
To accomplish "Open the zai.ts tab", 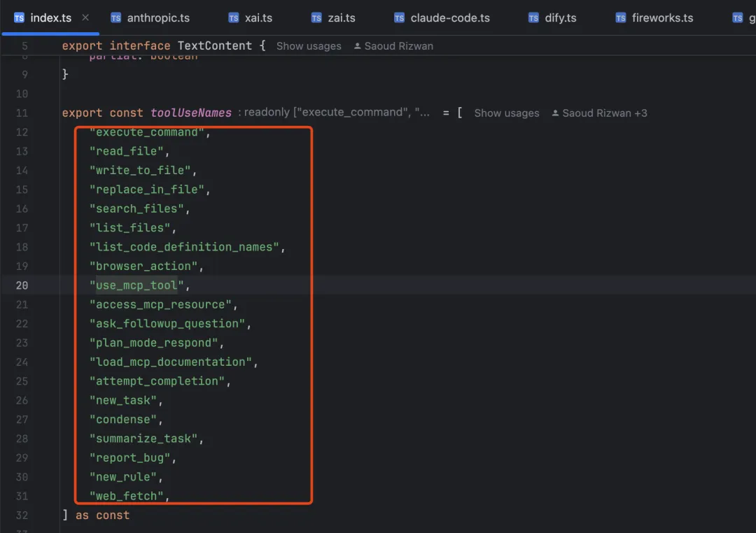I will [342, 18].
